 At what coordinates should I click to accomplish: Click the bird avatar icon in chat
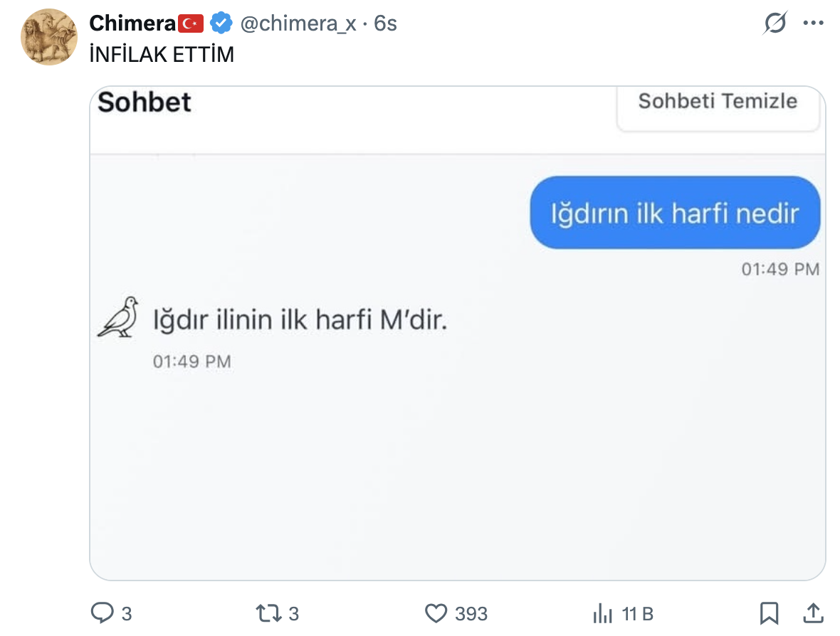[118, 317]
